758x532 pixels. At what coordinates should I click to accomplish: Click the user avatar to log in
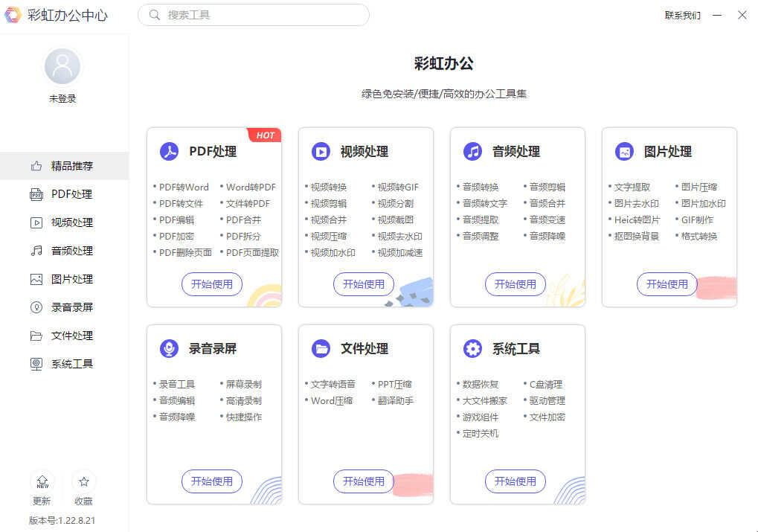tap(62, 66)
